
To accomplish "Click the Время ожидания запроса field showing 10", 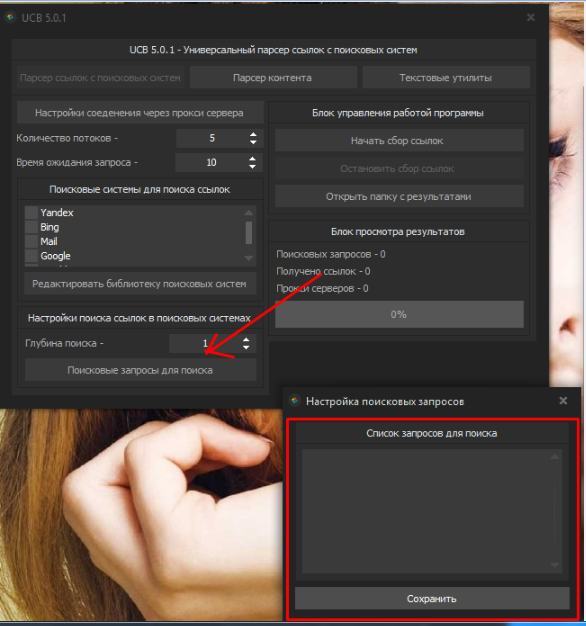I will click(x=211, y=162).
